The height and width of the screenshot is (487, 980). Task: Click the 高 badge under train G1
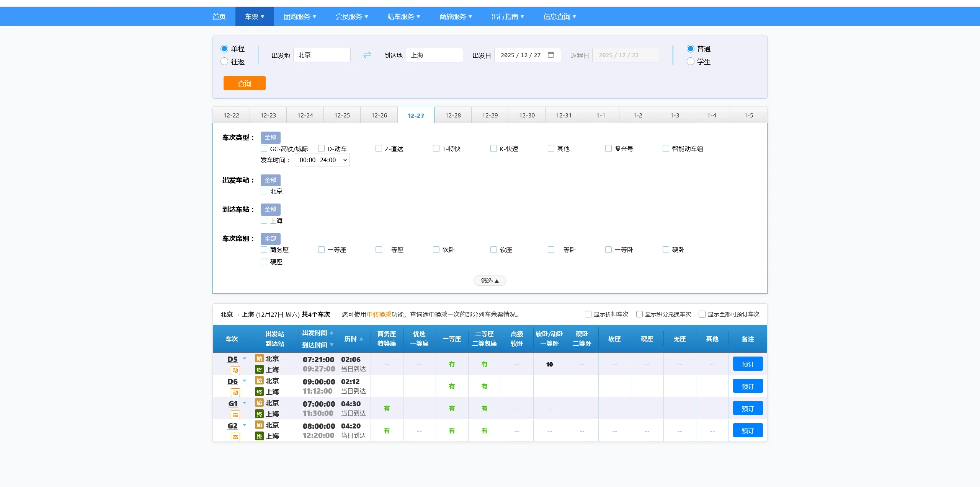(235, 415)
